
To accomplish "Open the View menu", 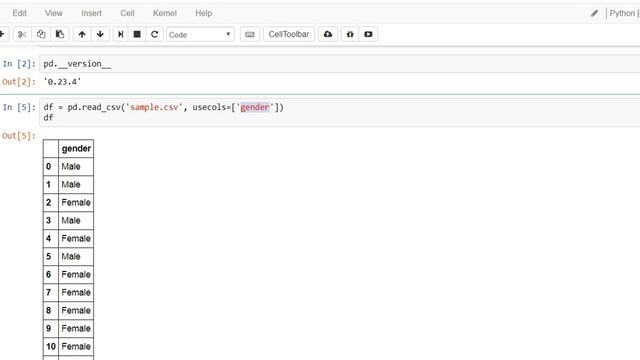I will 53,13.
